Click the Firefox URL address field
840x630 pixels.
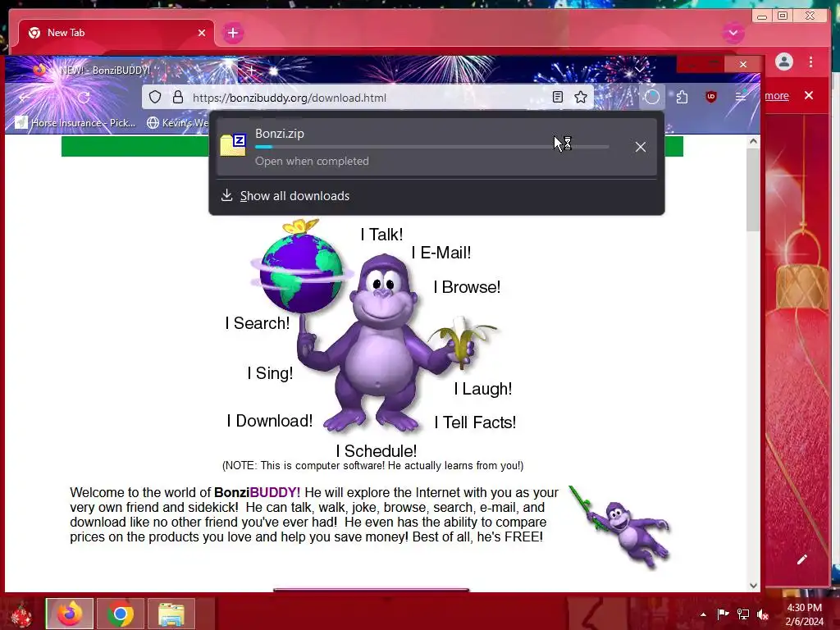pyautogui.click(x=367, y=98)
